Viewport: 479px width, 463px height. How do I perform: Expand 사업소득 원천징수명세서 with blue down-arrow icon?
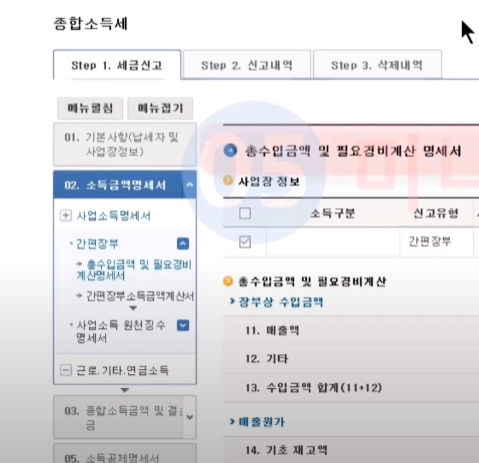click(183, 325)
